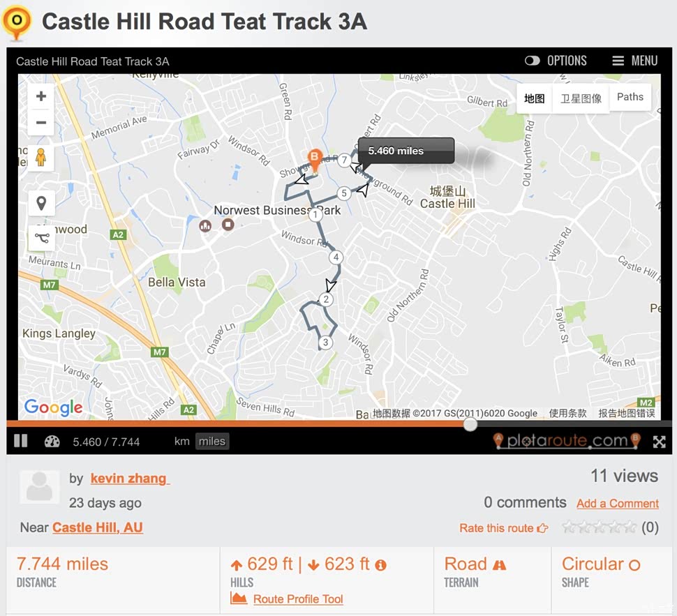This screenshot has height=616, width=677.
Task: Switch distance units to miles
Action: pyautogui.click(x=211, y=441)
